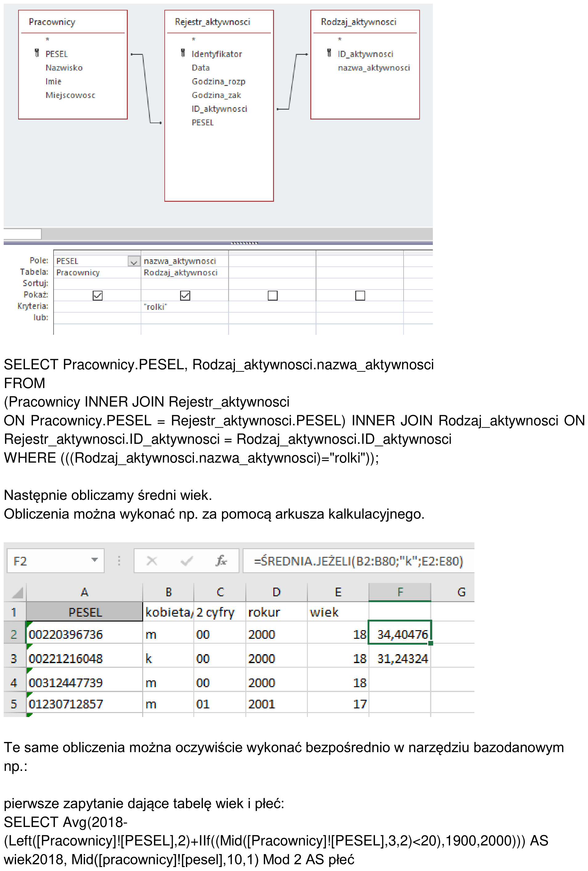Select column B header
588x871 pixels.
coord(168,592)
